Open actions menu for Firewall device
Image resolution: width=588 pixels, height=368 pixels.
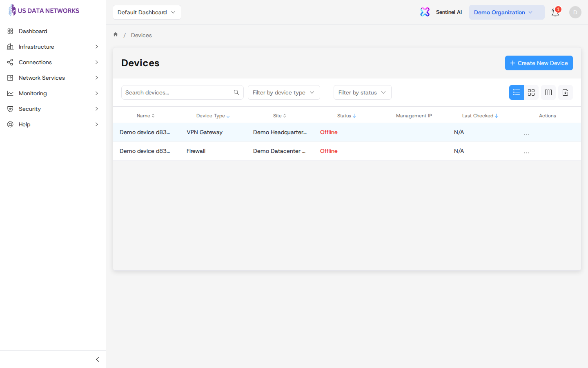[x=527, y=152]
